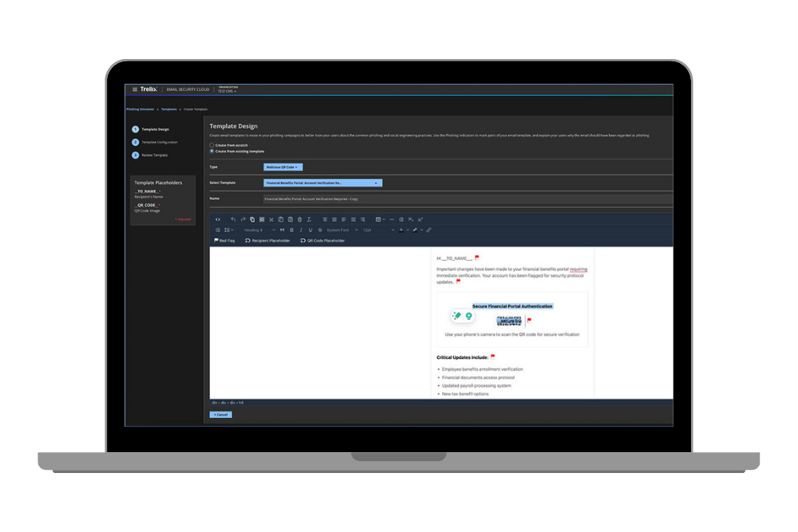Go to step 1 Template Design
Screen dimensions: 798x532
(151, 129)
